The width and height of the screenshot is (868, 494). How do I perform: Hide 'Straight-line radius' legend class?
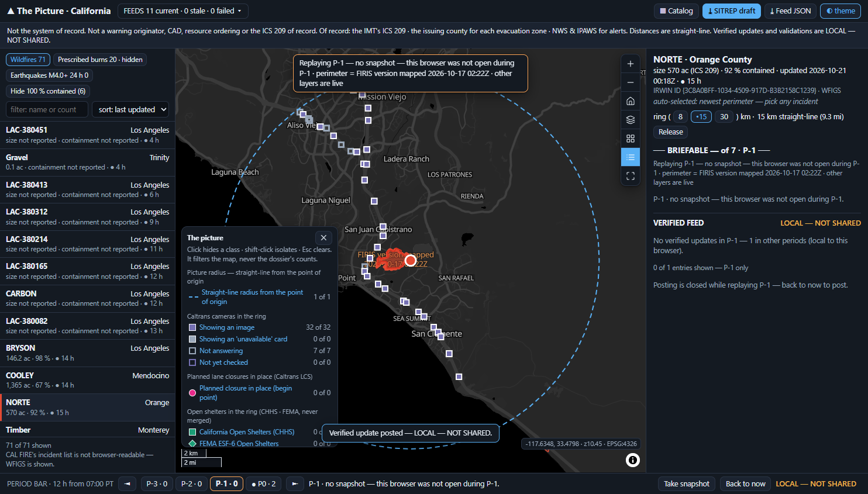(252, 297)
